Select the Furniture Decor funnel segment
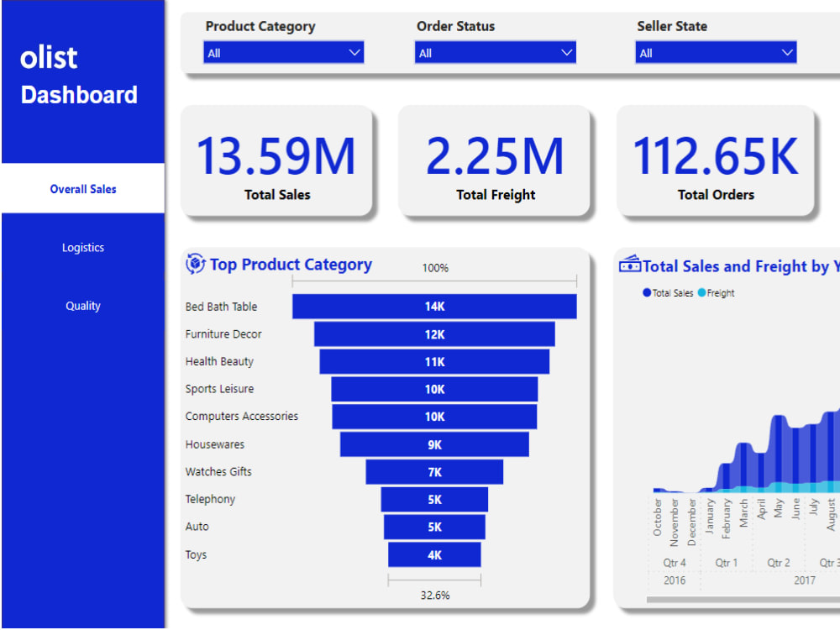The width and height of the screenshot is (840, 630). [x=433, y=334]
